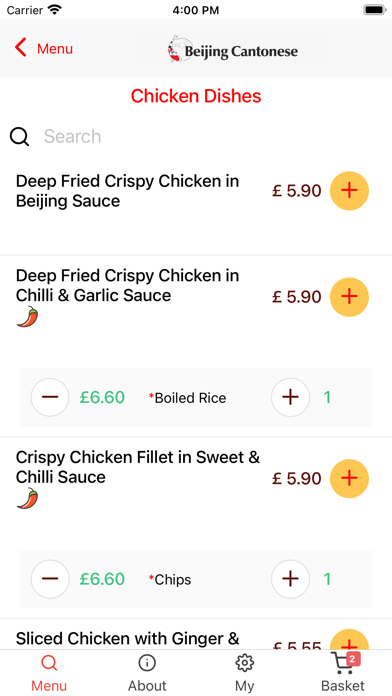
Task: Increase Boiled Rice item quantity
Action: point(290,397)
